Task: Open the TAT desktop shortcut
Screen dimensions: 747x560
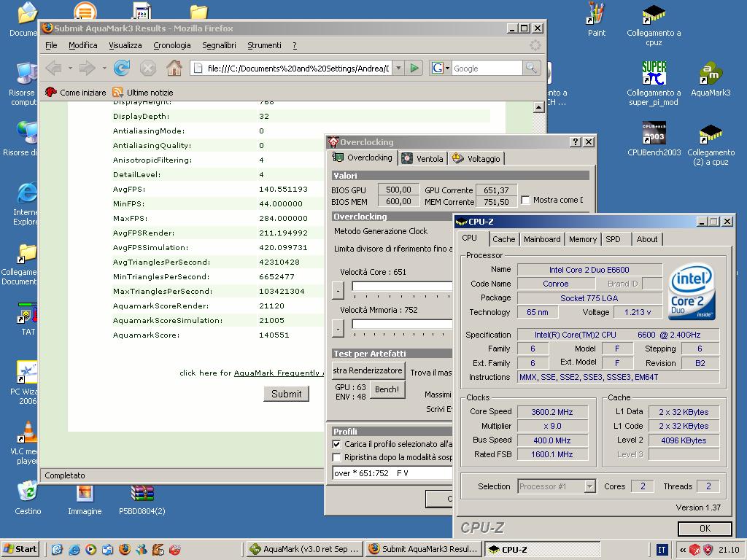Action: (x=28, y=319)
